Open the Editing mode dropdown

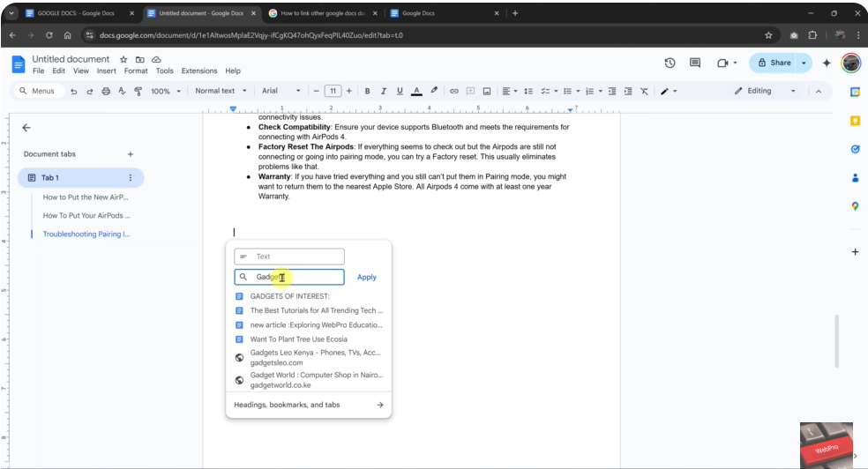point(765,91)
